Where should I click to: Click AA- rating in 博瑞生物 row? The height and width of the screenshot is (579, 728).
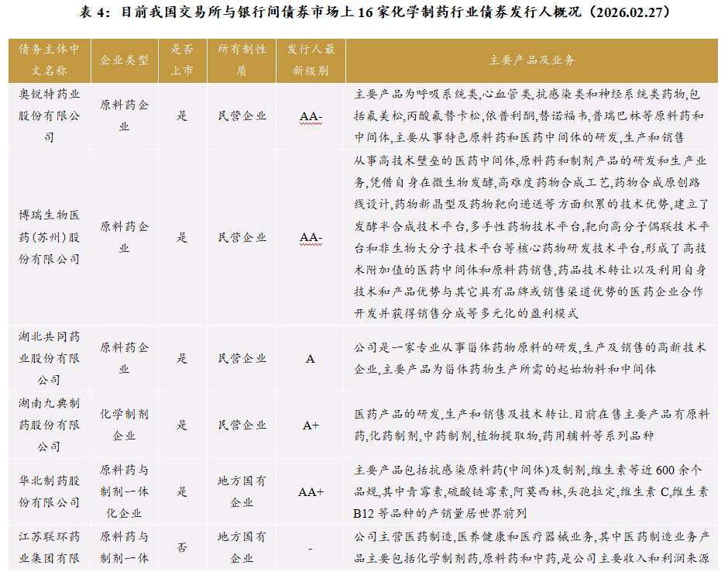tap(311, 238)
